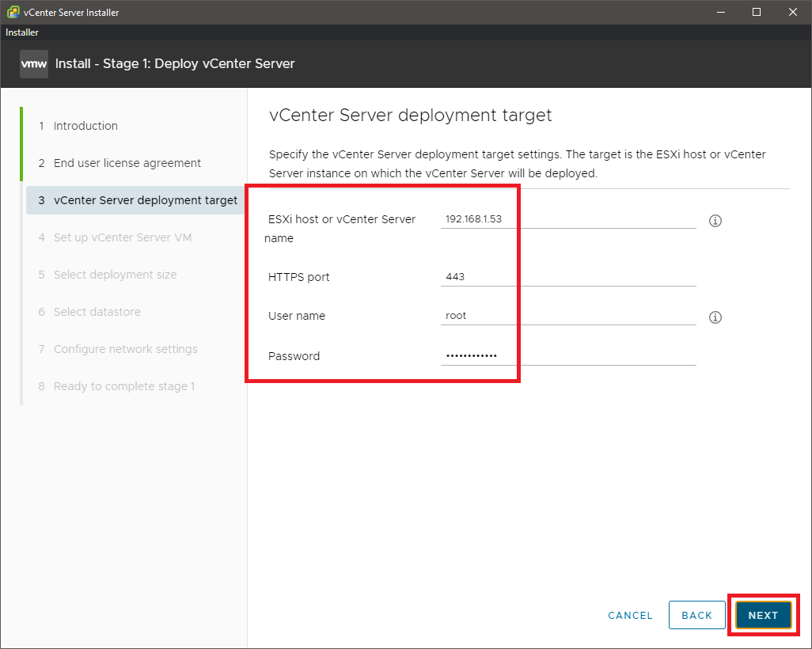Select vCenter Server deployment target step

coord(145,200)
